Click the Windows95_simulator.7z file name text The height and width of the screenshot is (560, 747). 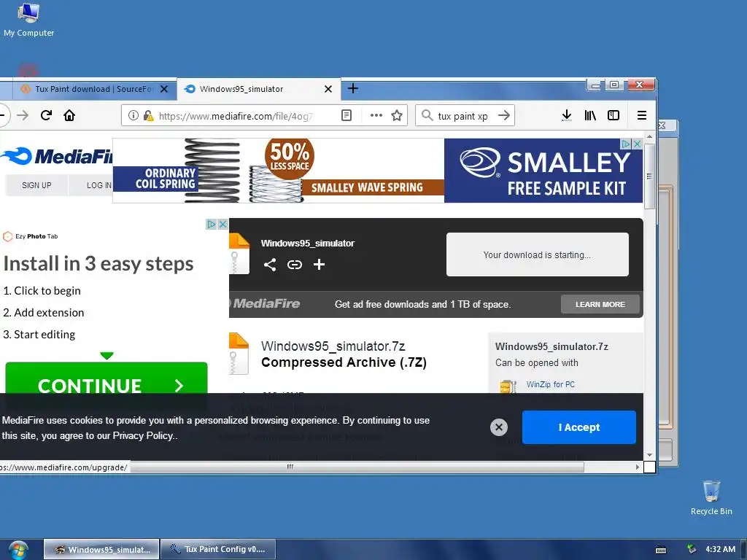333,346
